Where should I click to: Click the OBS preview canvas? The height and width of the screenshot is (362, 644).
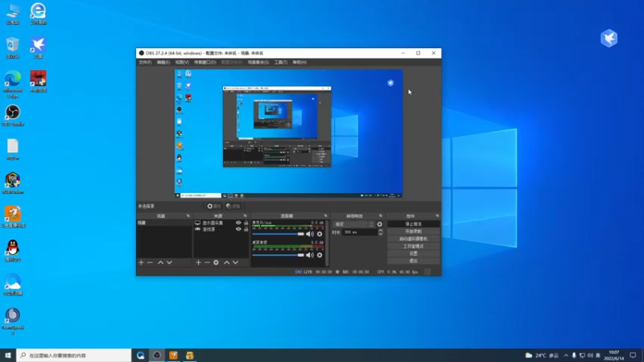(x=289, y=134)
